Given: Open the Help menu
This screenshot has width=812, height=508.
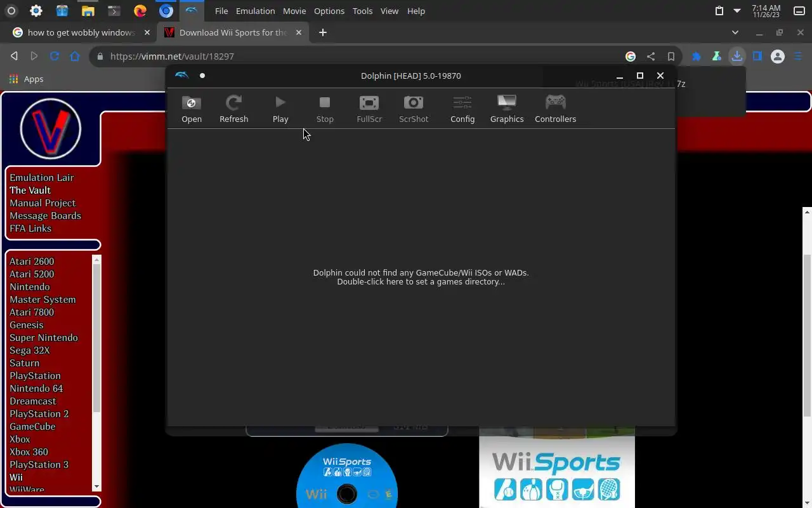Looking at the screenshot, I should (416, 11).
